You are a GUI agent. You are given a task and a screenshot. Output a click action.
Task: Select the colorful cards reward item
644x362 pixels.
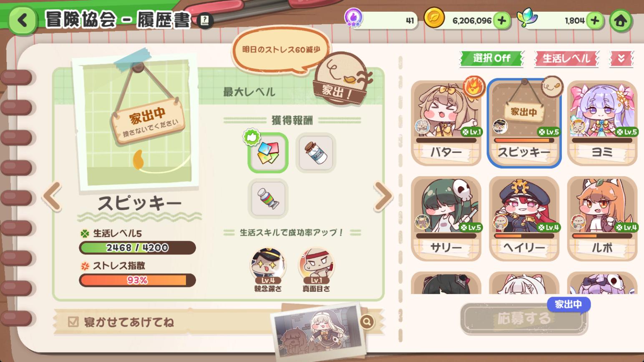pos(268,153)
